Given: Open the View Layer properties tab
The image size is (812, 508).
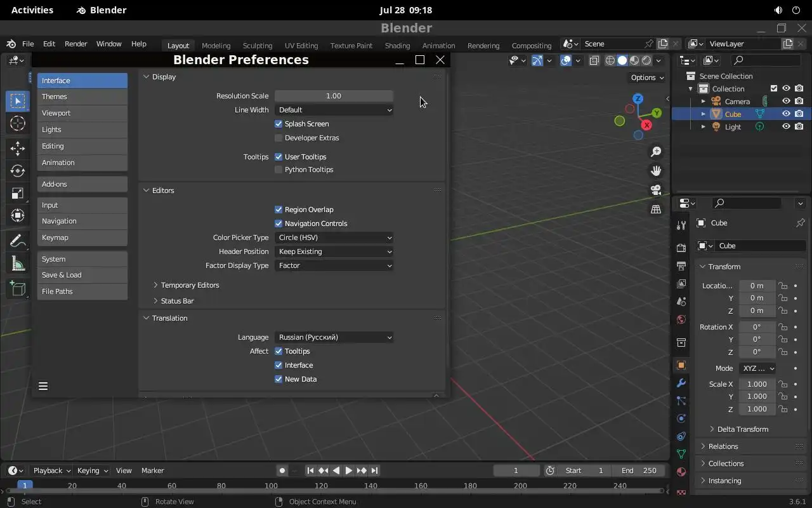Looking at the screenshot, I should tap(681, 283).
